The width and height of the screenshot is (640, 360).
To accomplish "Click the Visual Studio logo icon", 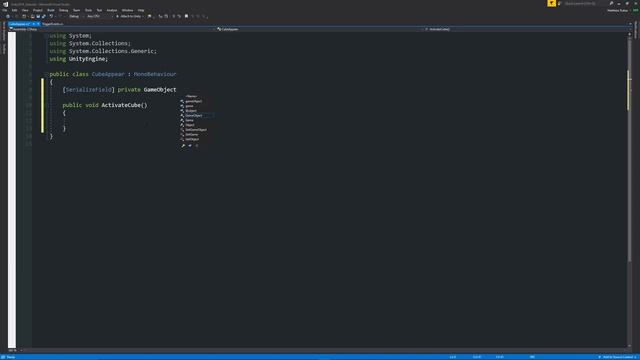I will tap(5, 4).
